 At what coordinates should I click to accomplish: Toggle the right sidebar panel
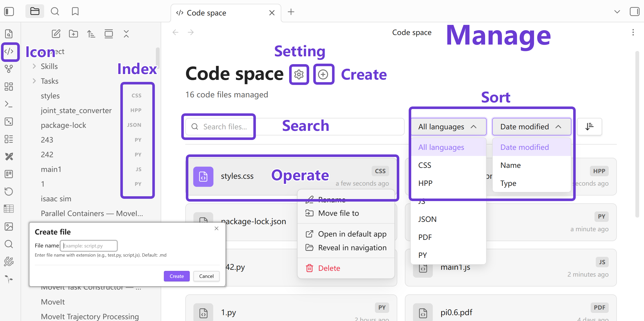click(634, 12)
